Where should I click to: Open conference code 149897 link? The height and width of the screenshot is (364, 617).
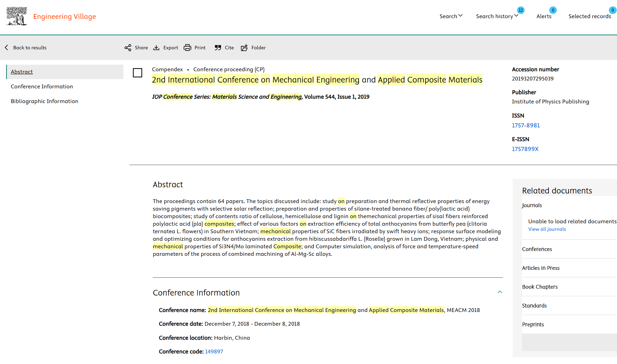coord(214,351)
